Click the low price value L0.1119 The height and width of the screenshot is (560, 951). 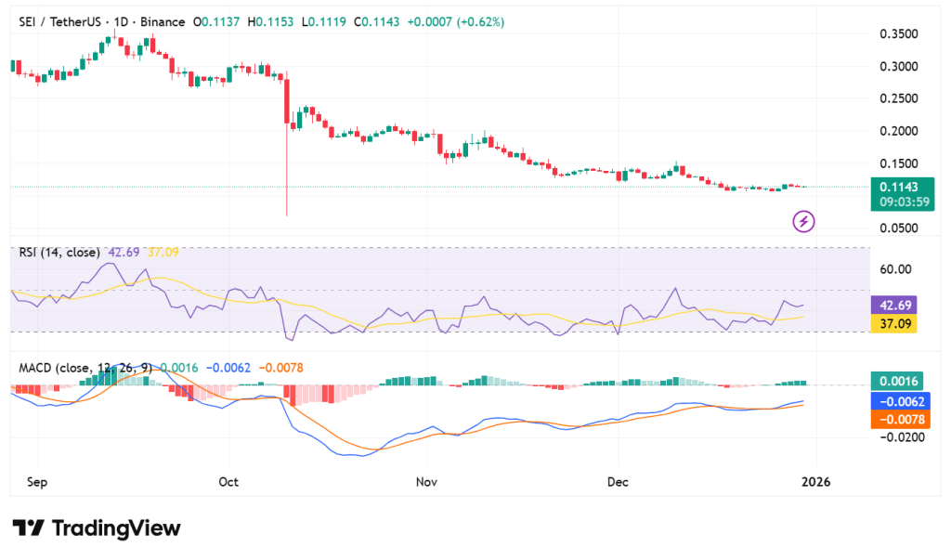coord(324,22)
